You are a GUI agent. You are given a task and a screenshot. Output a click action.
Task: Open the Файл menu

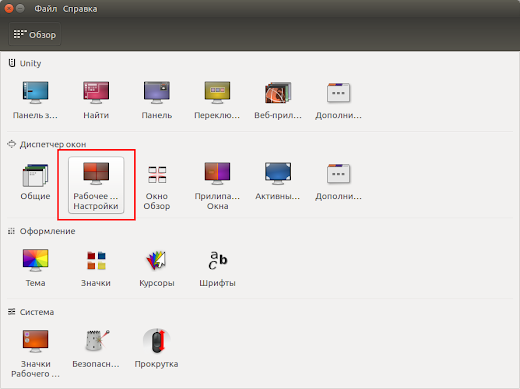[46, 9]
